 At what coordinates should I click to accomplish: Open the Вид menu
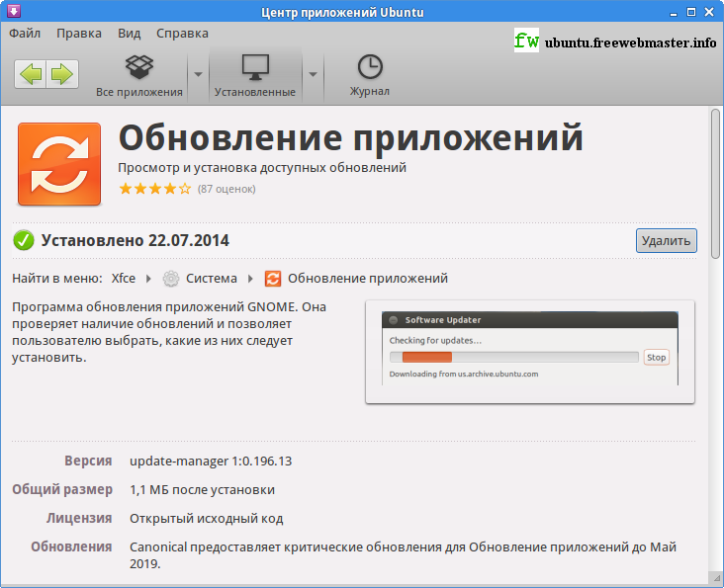pos(129,34)
